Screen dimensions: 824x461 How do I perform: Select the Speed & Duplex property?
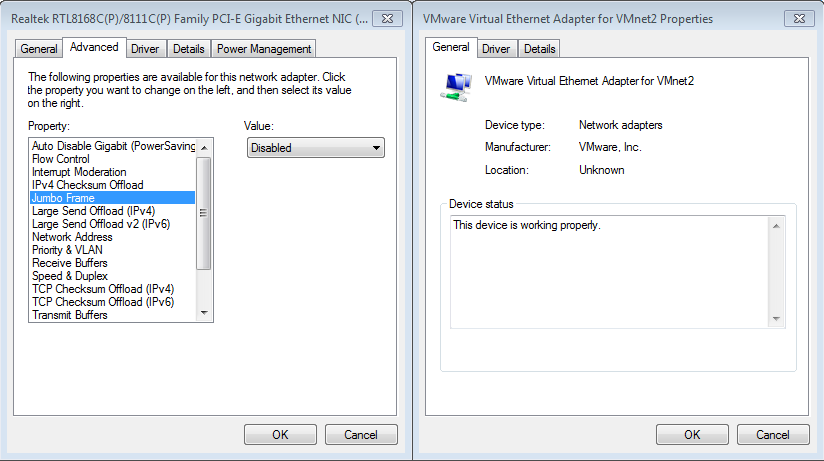[113, 276]
